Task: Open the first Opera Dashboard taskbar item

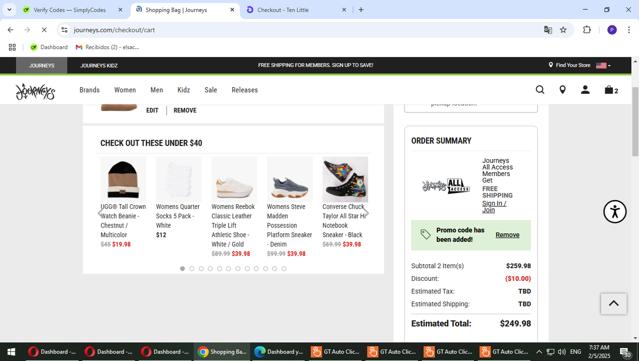Action: click(53, 352)
